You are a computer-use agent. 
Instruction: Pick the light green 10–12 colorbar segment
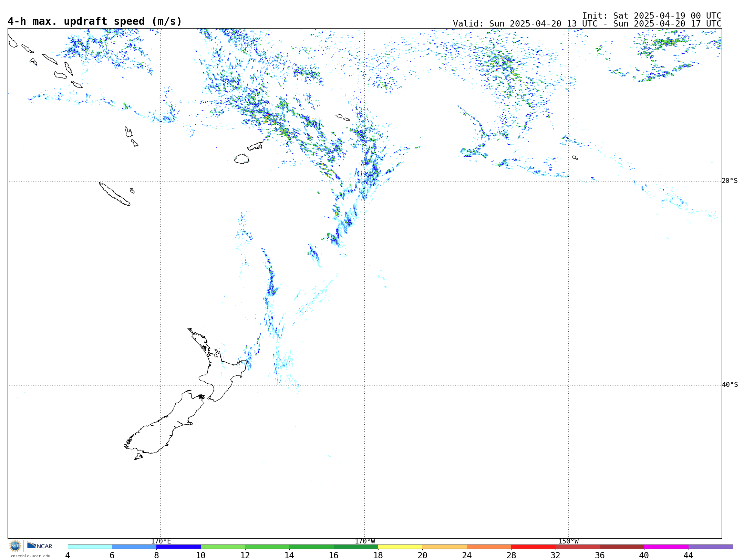(x=223, y=547)
